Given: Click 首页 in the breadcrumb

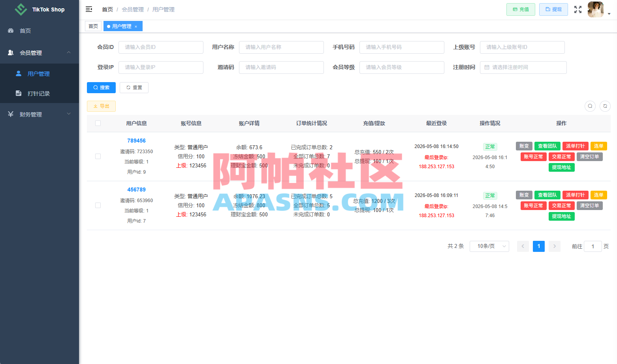Looking at the screenshot, I should coord(107,9).
